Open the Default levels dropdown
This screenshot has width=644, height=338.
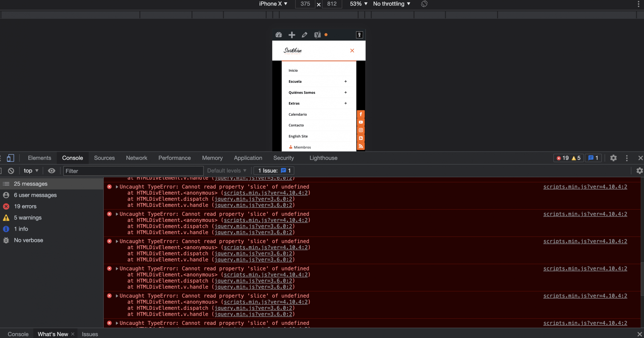227,171
